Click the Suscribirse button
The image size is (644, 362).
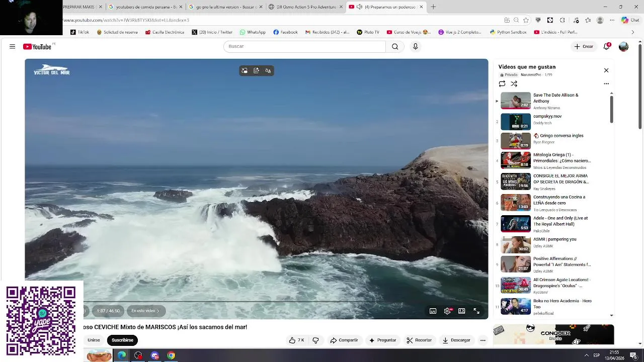click(x=122, y=340)
